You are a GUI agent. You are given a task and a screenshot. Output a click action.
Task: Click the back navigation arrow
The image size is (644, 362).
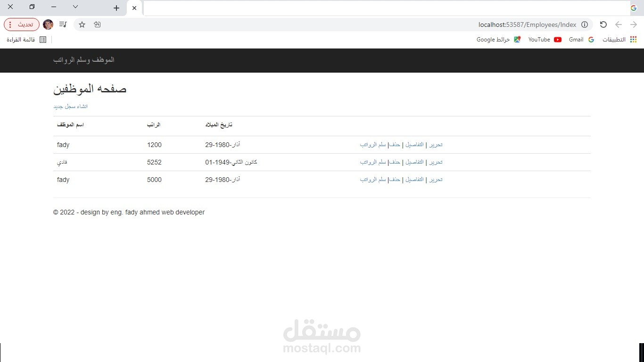(x=619, y=25)
